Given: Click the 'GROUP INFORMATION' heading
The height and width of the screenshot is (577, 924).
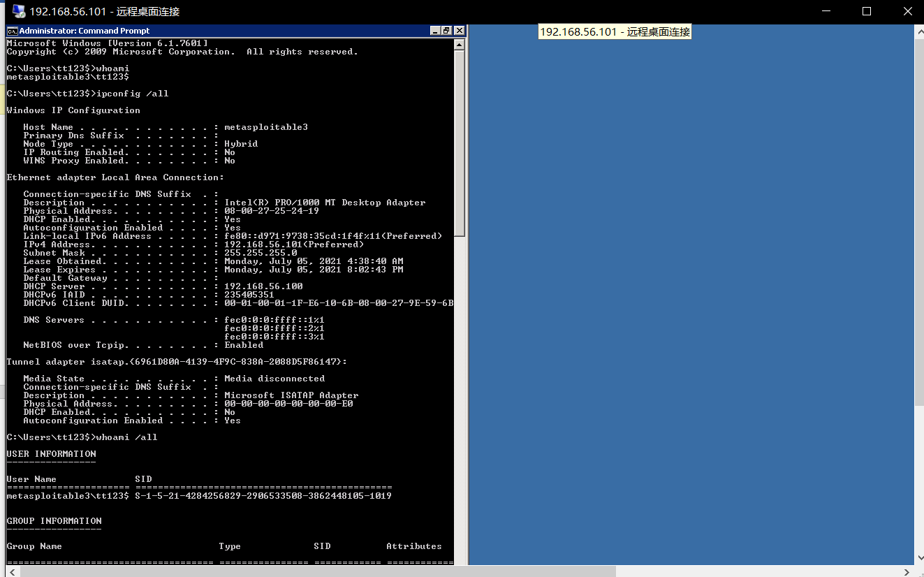Looking at the screenshot, I should tap(54, 521).
